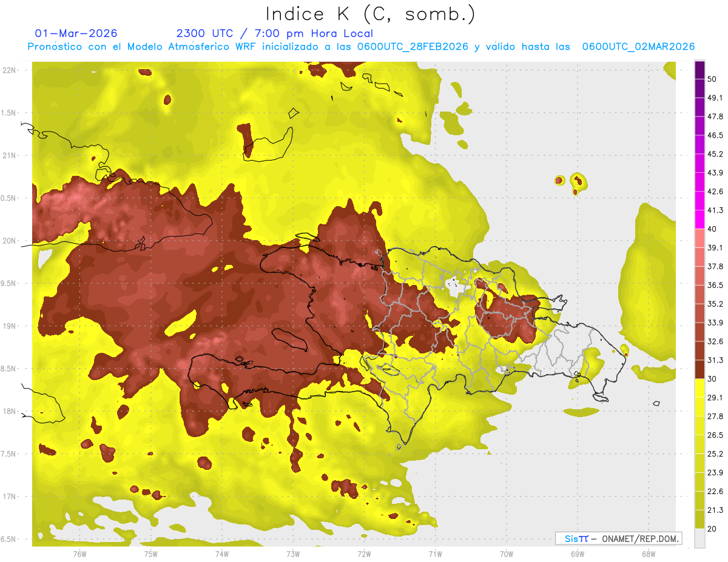Click the longitude axis label "74W"
The width and height of the screenshot is (728, 562).
tap(221, 554)
